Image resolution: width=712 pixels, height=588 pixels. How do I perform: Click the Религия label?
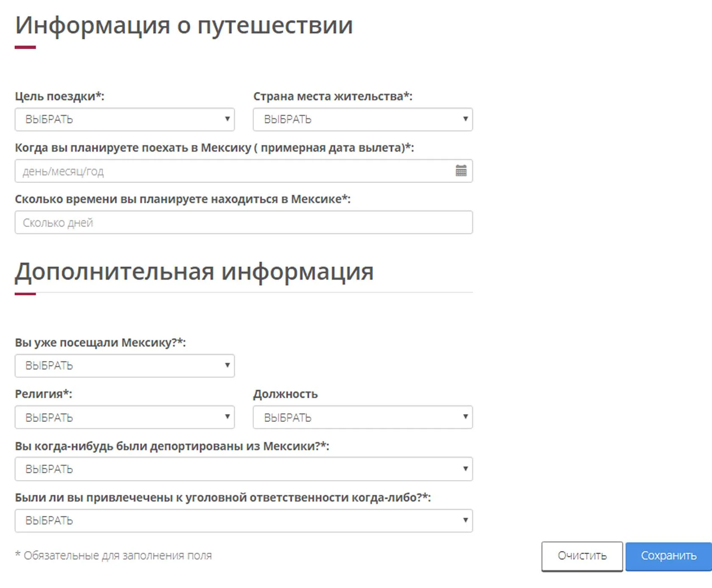44,394
